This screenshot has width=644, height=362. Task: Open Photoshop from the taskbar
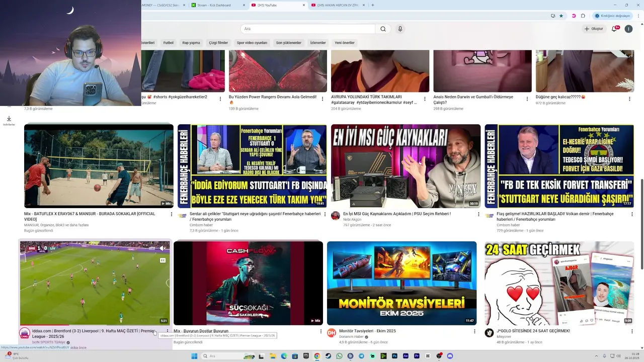click(395, 356)
